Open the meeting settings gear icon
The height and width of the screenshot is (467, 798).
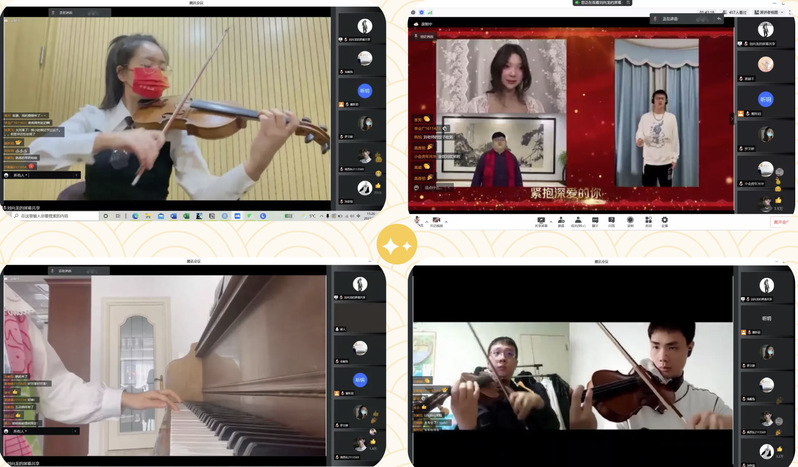[x=665, y=221]
